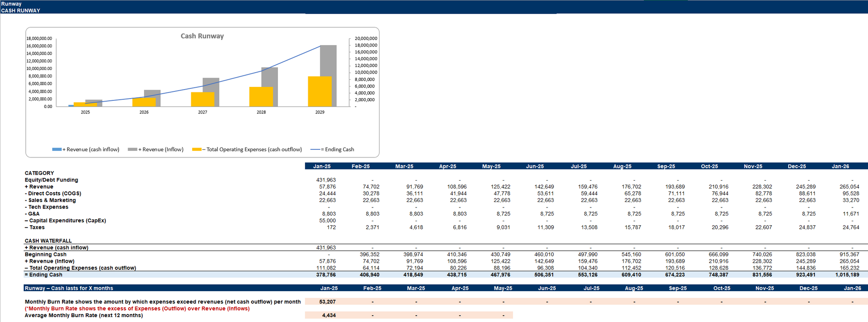The width and height of the screenshot is (868, 322).
Task: Select the Equity/Debt Funding row label
Action: pyautogui.click(x=51, y=180)
